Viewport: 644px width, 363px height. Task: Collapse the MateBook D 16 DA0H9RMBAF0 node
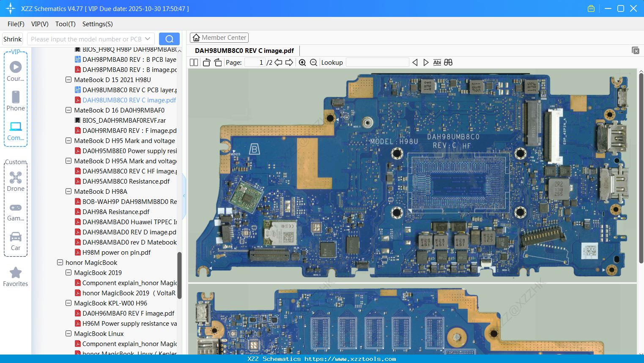tap(69, 110)
